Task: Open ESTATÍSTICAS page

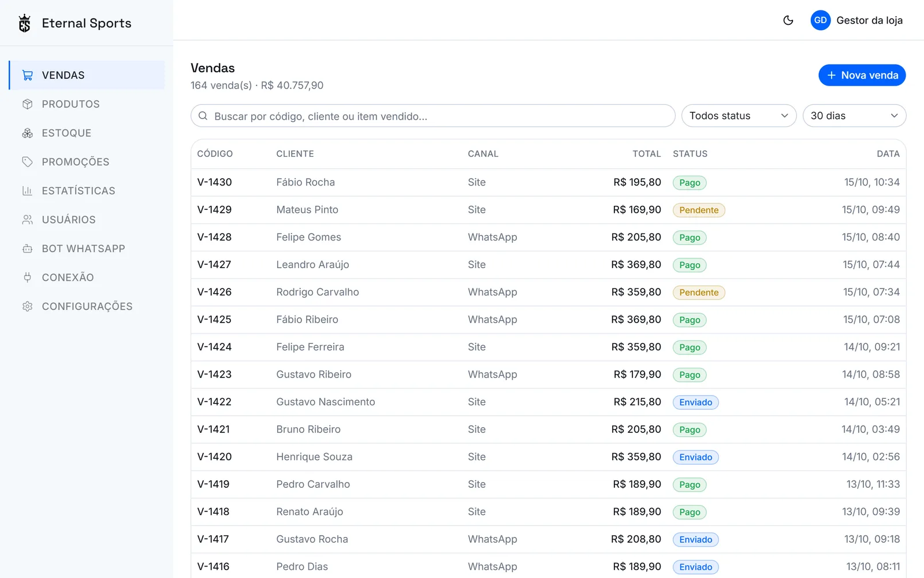Action: (87, 191)
